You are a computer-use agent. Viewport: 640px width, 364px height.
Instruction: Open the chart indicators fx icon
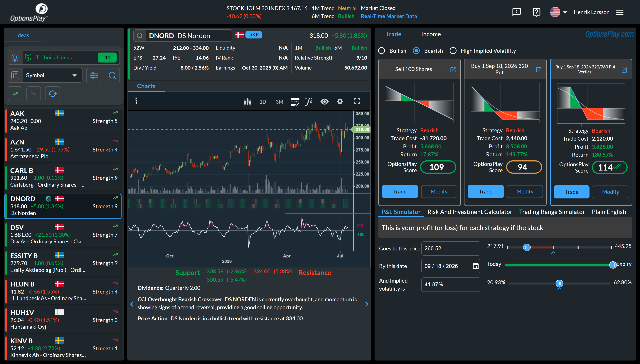[x=309, y=102]
